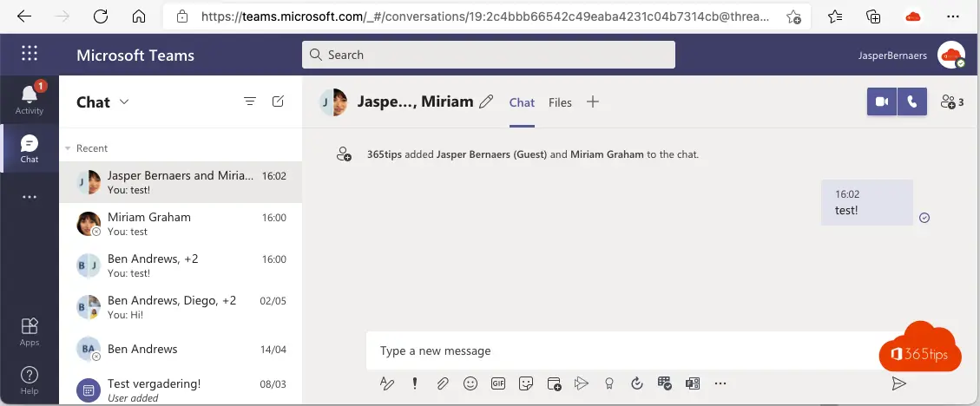This screenshot has height=406, width=980.
Task: Click the Search box
Action: click(x=488, y=55)
